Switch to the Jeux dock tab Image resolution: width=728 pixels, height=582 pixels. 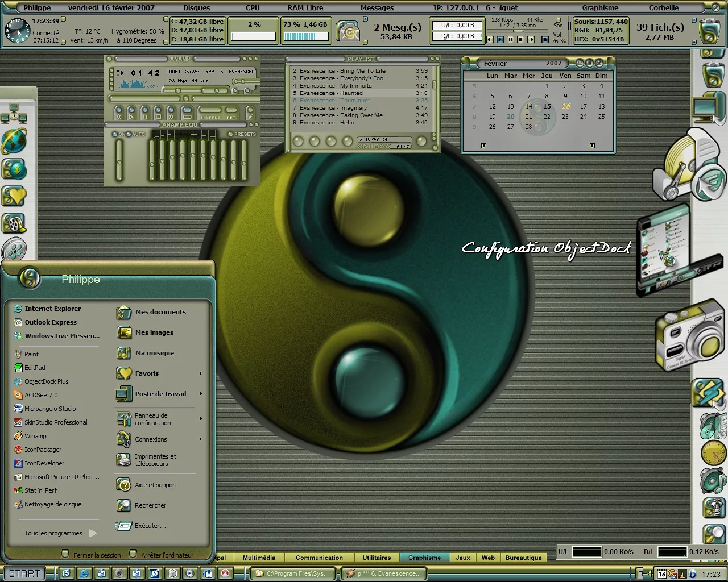click(463, 558)
